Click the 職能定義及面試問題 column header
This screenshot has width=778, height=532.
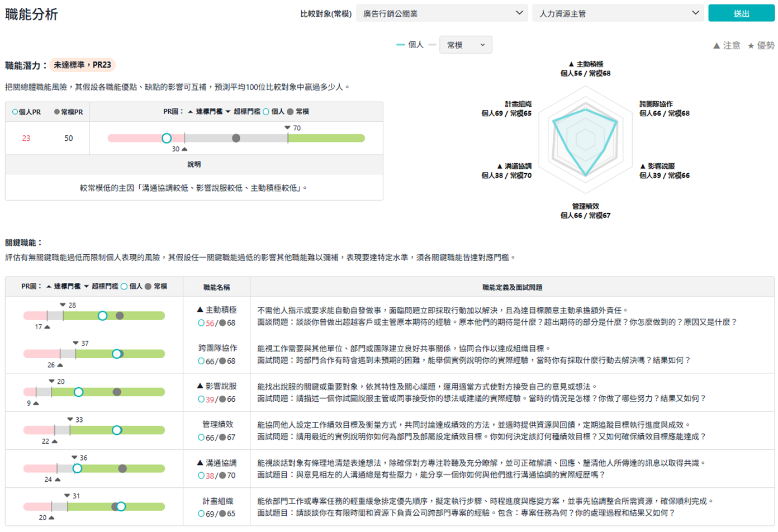coord(512,287)
